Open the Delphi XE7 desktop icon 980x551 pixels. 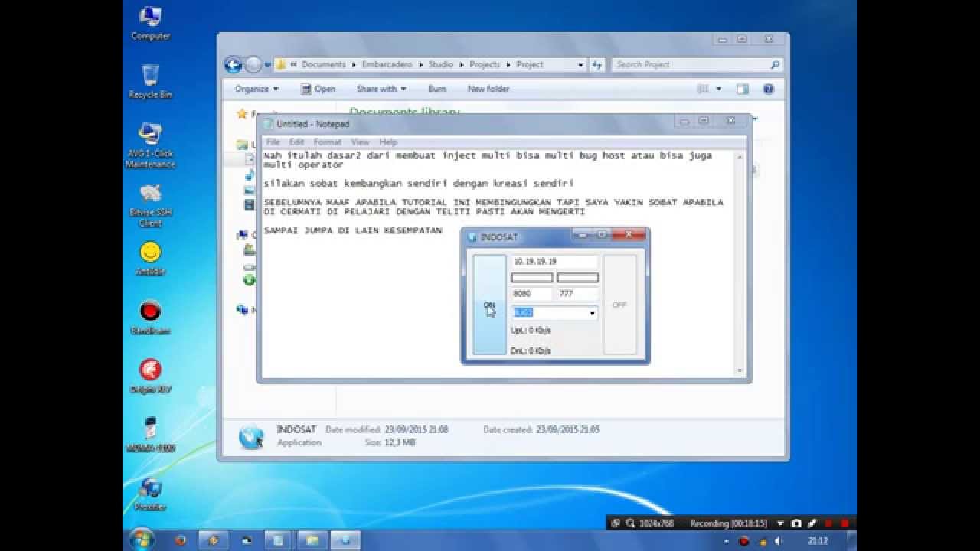click(150, 376)
